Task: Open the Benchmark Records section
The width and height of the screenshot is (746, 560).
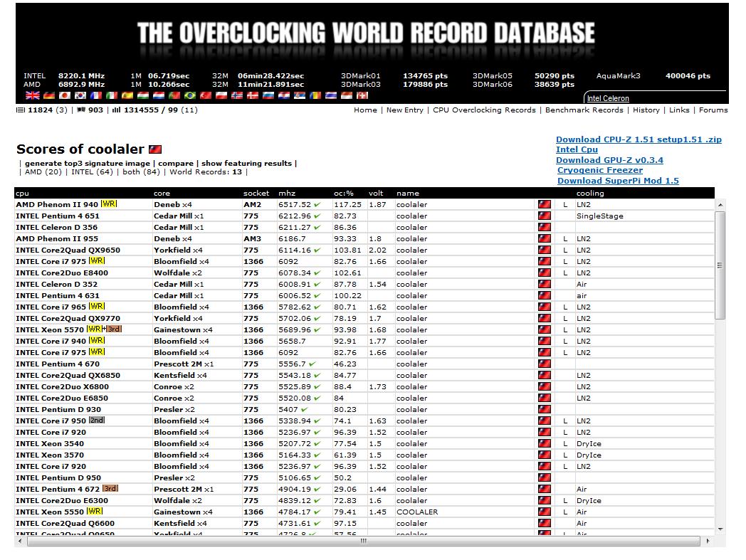Action: click(584, 110)
